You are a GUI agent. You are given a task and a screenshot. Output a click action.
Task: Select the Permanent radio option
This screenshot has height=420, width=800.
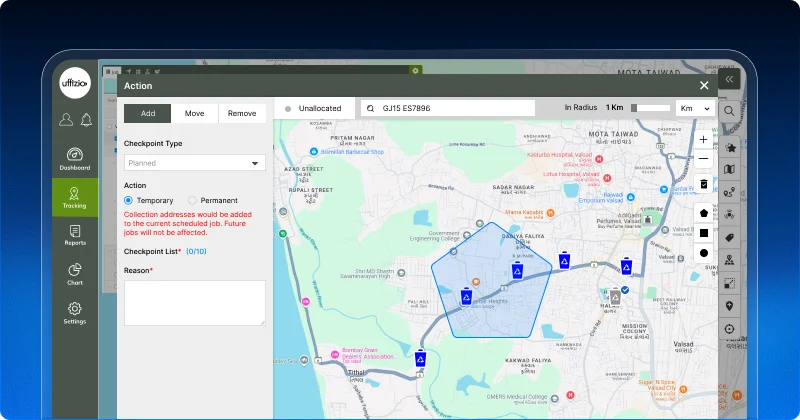click(x=192, y=201)
